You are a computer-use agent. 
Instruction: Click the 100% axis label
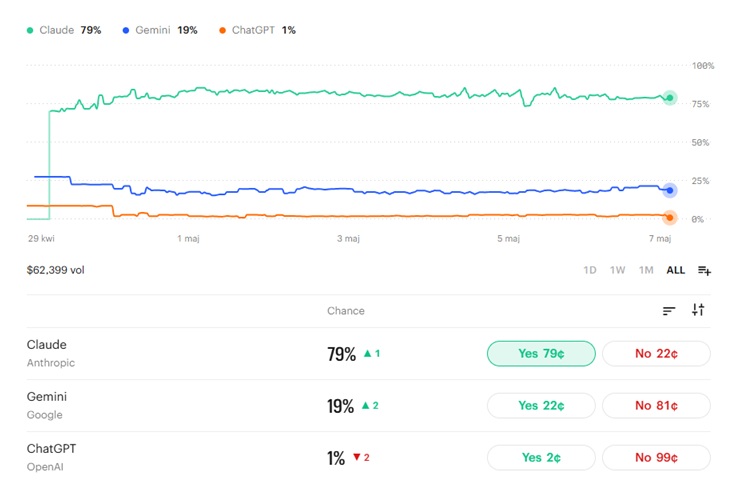pyautogui.click(x=703, y=66)
